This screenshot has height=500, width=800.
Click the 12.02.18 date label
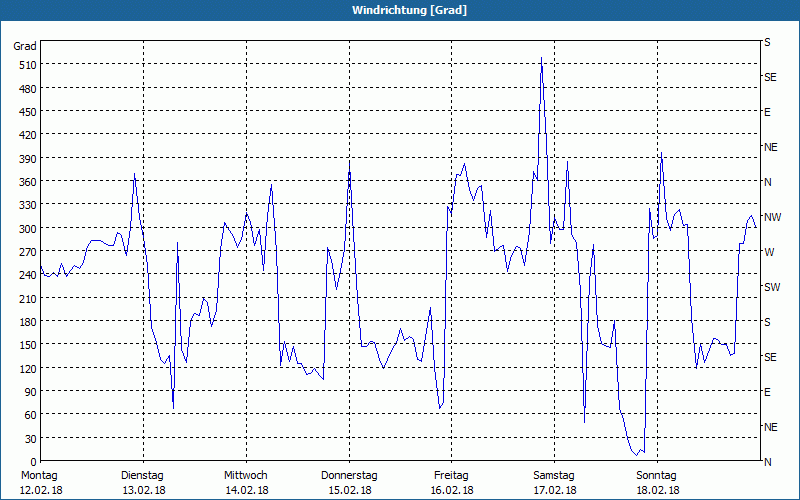(41, 490)
